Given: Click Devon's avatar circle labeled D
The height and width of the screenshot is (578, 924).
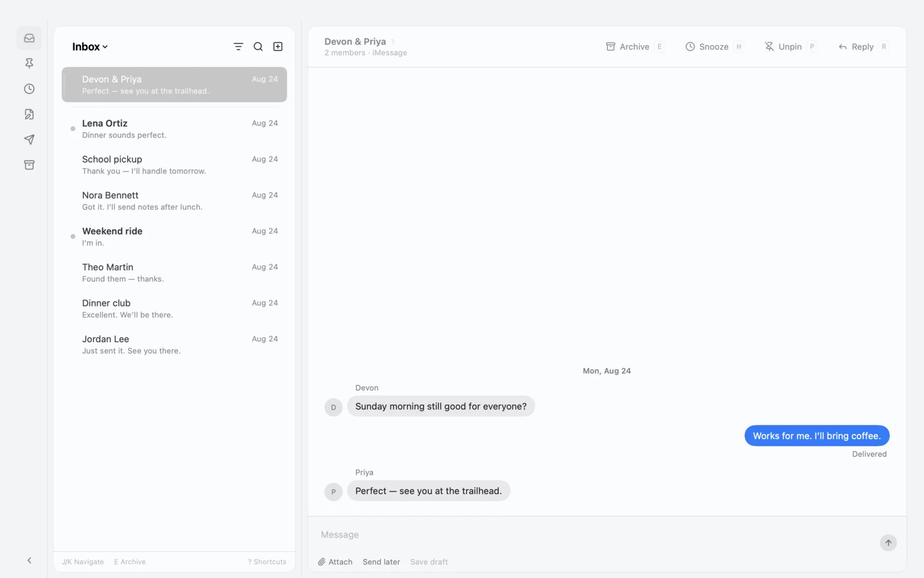Looking at the screenshot, I should 333,407.
